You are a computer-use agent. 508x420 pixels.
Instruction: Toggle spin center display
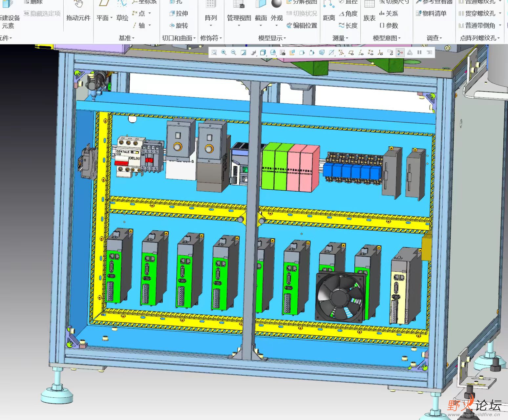click(400, 52)
